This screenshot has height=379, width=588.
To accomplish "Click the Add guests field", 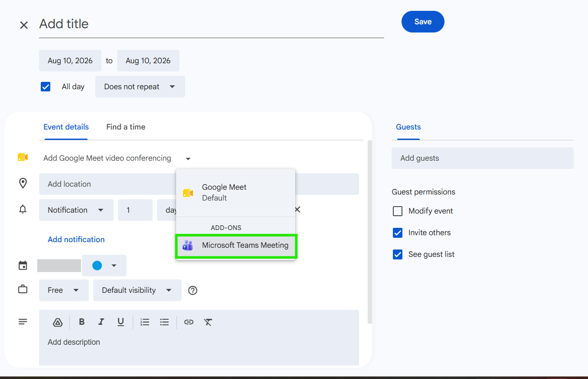I will tap(483, 158).
